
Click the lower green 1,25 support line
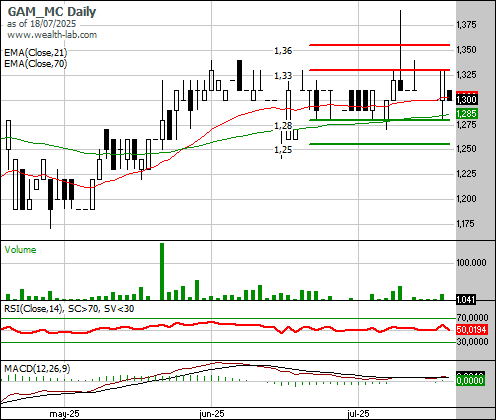[380, 144]
